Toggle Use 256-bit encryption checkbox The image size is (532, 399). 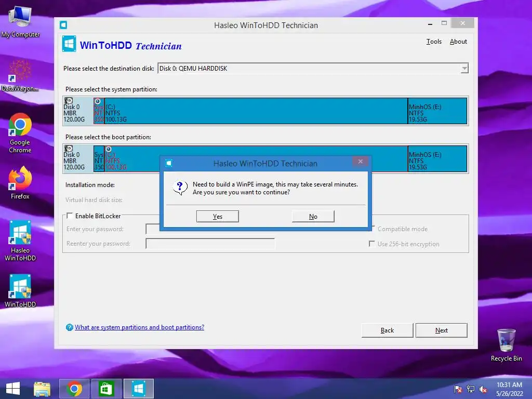tap(372, 244)
